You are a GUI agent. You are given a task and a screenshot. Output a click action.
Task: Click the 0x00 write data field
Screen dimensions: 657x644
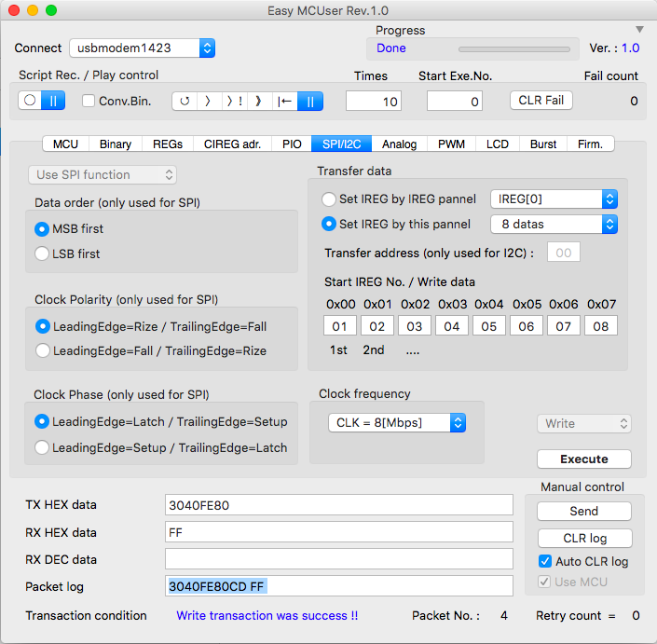tap(340, 326)
